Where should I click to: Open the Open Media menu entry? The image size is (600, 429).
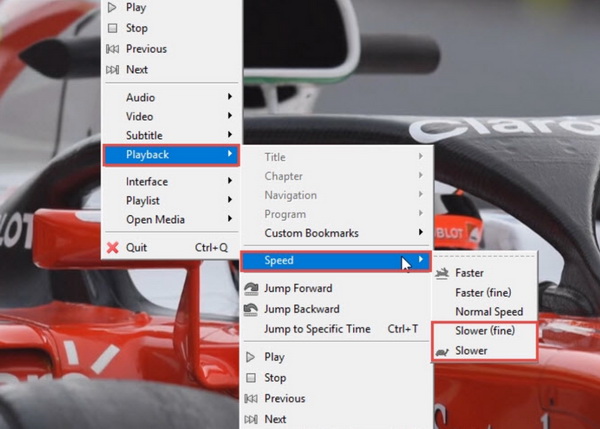click(x=171, y=220)
